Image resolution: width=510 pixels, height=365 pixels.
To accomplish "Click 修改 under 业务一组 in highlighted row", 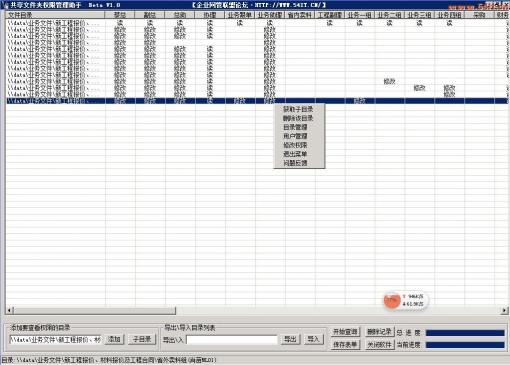I will [360, 101].
